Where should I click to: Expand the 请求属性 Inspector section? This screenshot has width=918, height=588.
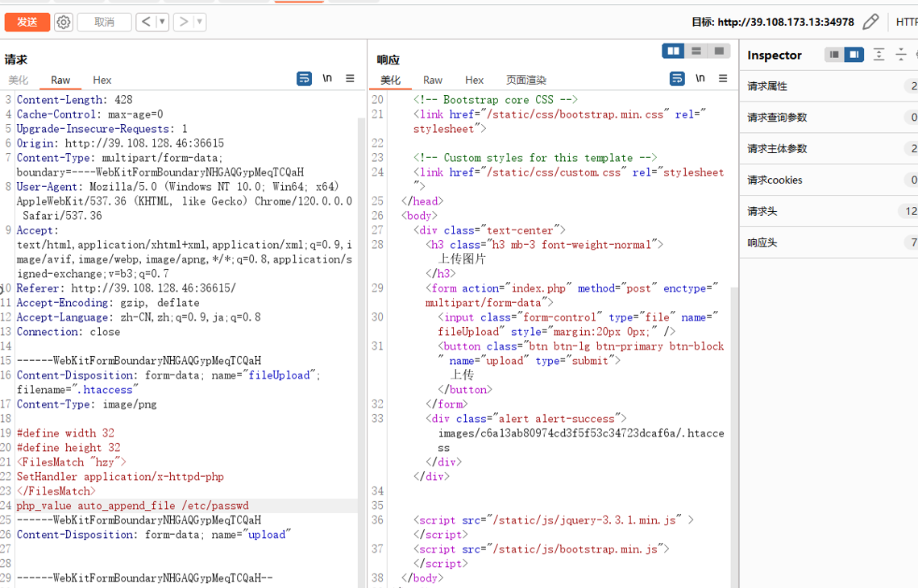829,87
